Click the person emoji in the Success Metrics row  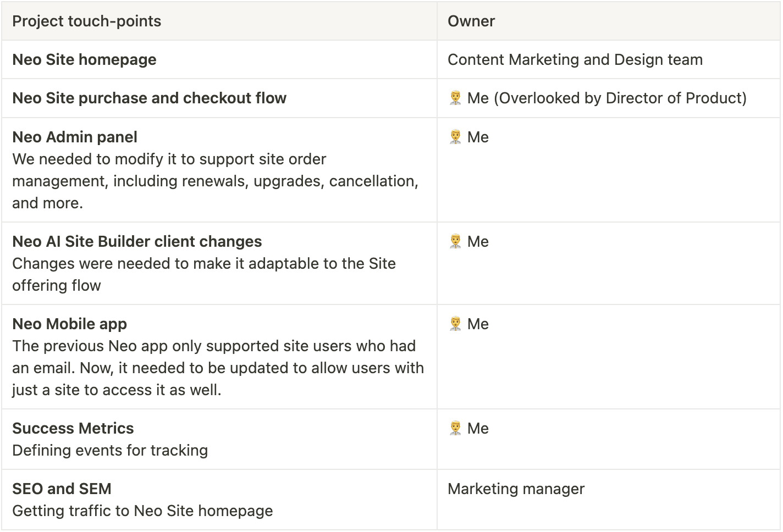coord(455,428)
